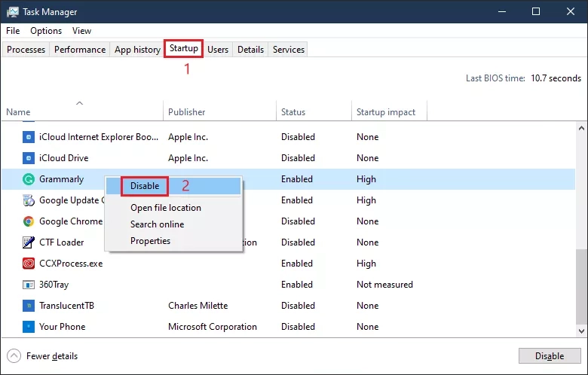Select the CCXProcess.exe entry name
The image size is (588, 375).
[x=71, y=264]
